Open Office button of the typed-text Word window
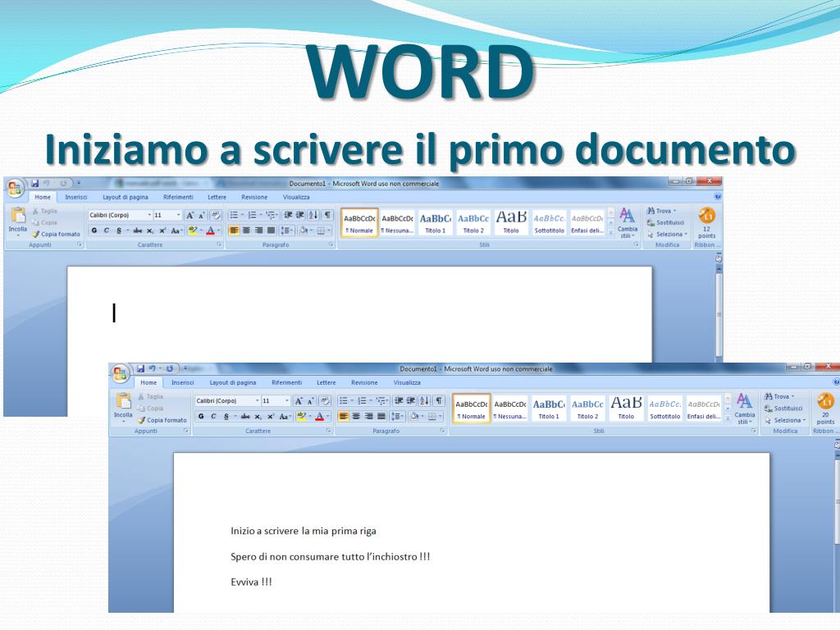Screen dimensions: 840x630 tap(120, 374)
